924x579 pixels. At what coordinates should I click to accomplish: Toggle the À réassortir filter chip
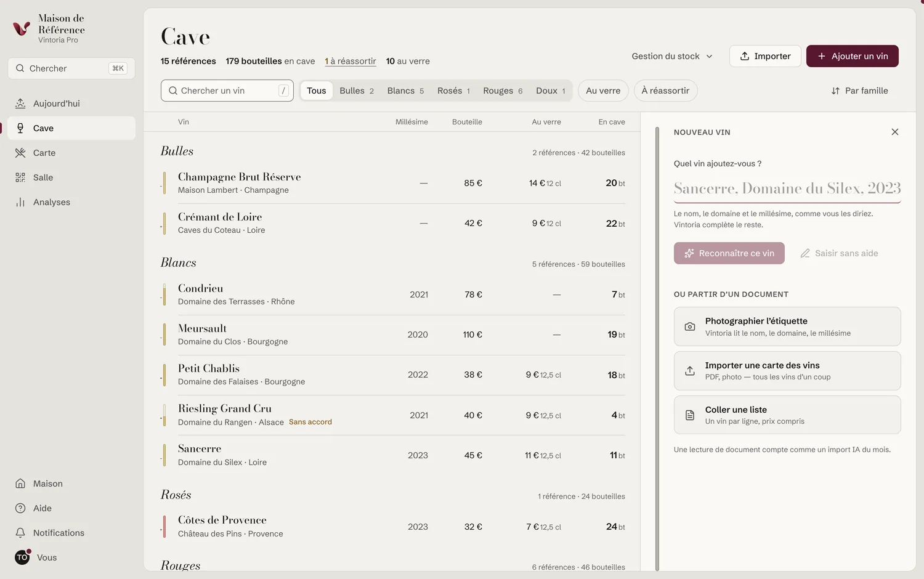(x=665, y=91)
